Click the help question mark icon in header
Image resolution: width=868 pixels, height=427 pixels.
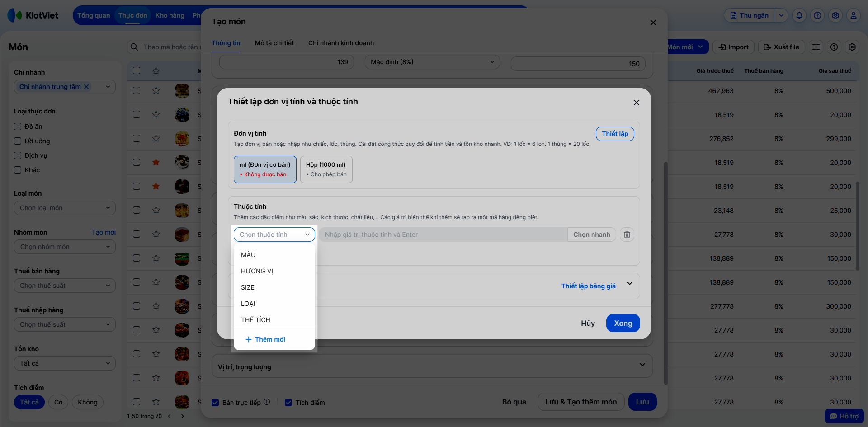tap(817, 15)
